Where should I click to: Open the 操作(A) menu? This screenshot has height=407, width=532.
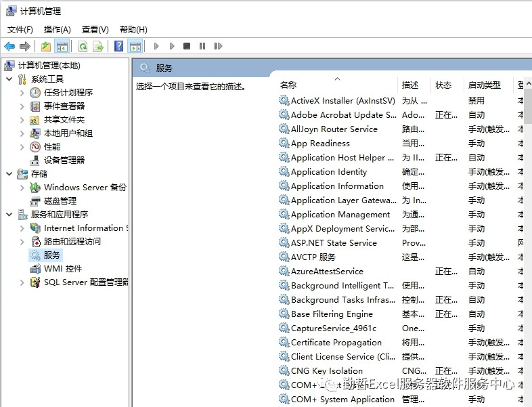(58, 30)
